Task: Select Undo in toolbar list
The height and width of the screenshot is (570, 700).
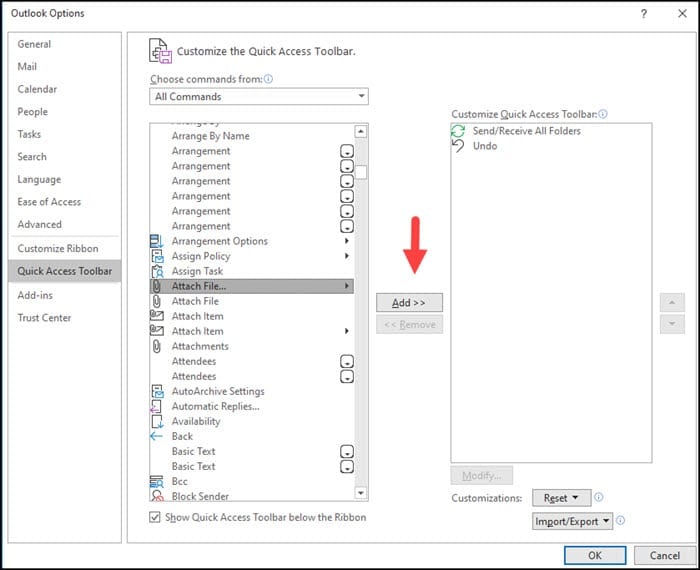Action: (x=551, y=146)
